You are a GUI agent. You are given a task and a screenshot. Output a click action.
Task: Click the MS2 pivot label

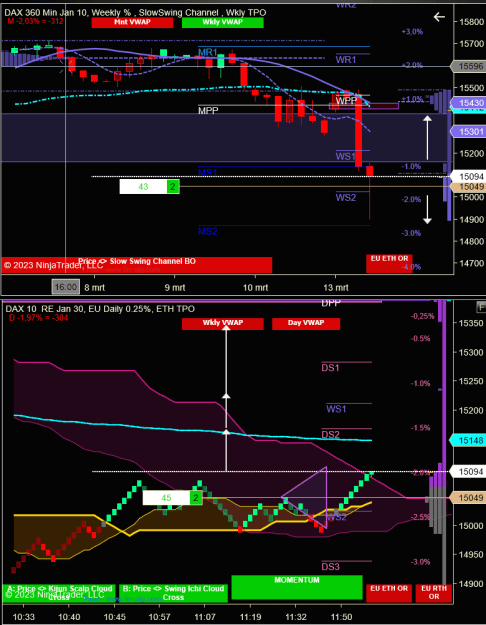pos(208,231)
